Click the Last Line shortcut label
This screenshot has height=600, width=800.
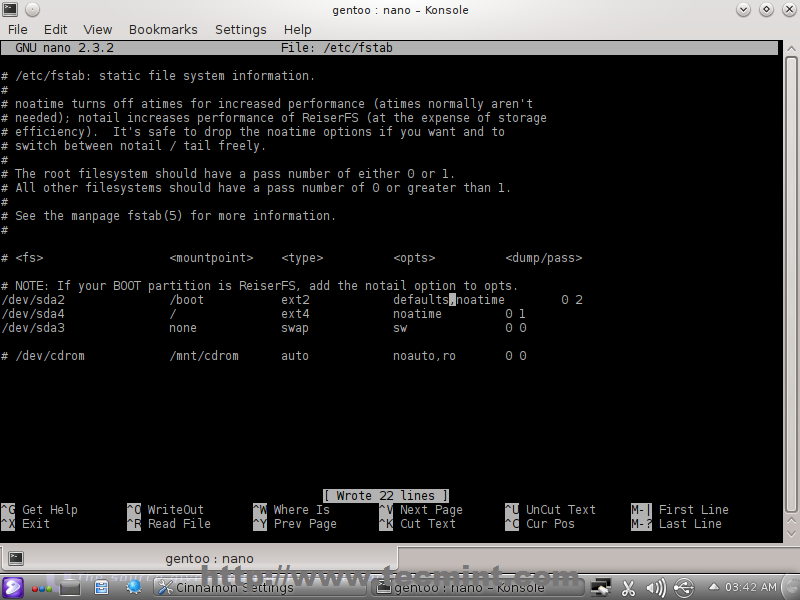[x=677, y=523]
